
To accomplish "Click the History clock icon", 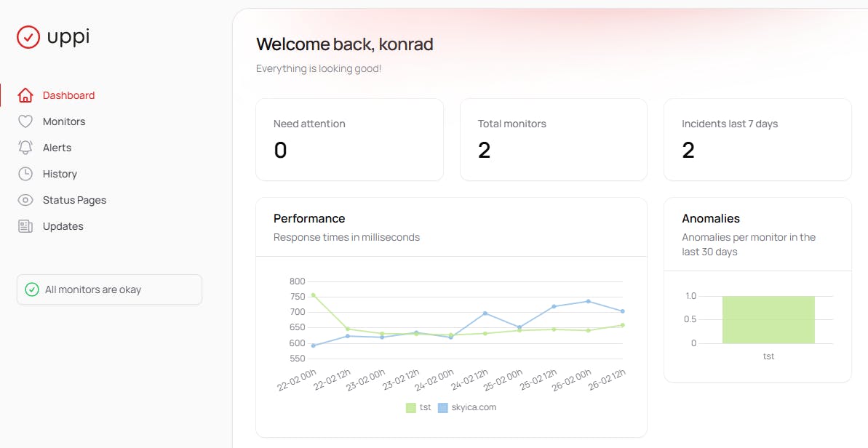I will click(25, 174).
